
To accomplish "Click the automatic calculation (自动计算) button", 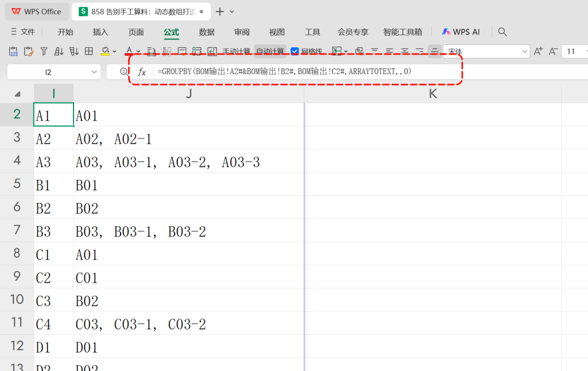I will click(270, 51).
